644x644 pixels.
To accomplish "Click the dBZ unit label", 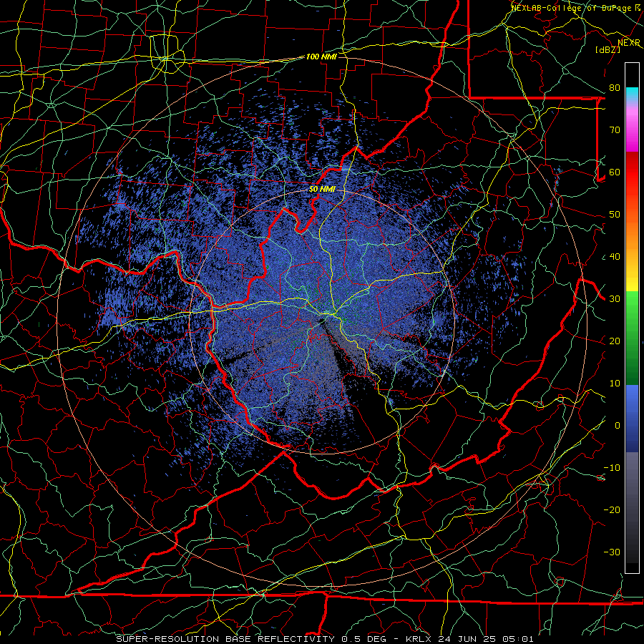I will [608, 49].
